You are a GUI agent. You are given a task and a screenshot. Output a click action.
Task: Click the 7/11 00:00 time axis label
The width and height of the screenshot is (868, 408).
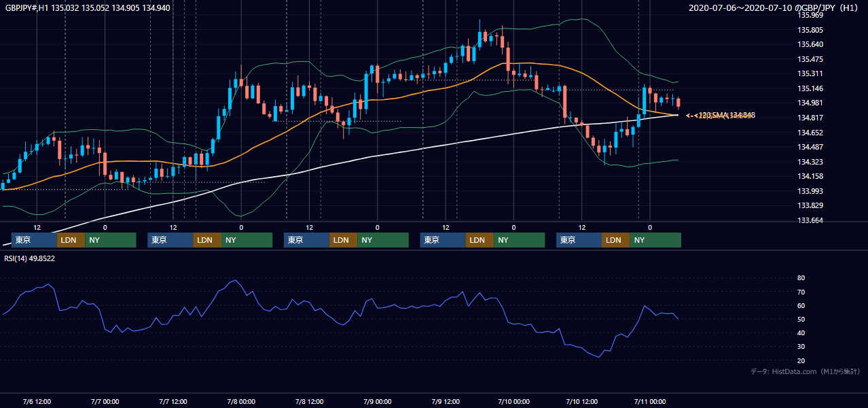pos(650,401)
